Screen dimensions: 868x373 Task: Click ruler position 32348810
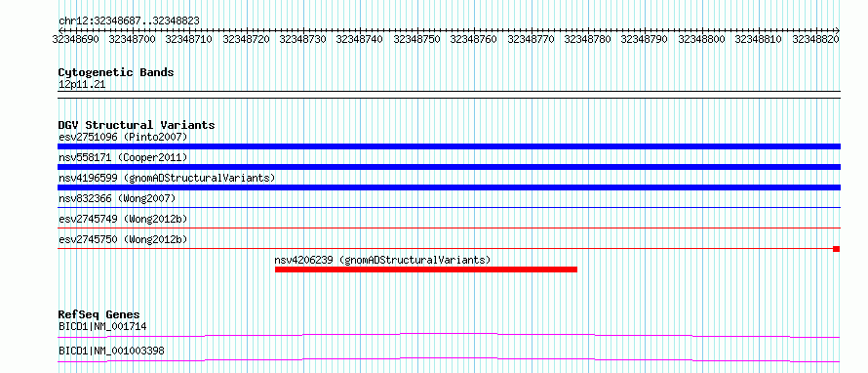pos(759,39)
